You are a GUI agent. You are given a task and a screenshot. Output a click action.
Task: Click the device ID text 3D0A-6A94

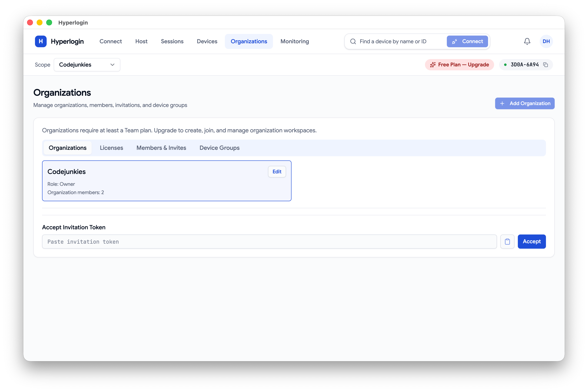pos(524,65)
